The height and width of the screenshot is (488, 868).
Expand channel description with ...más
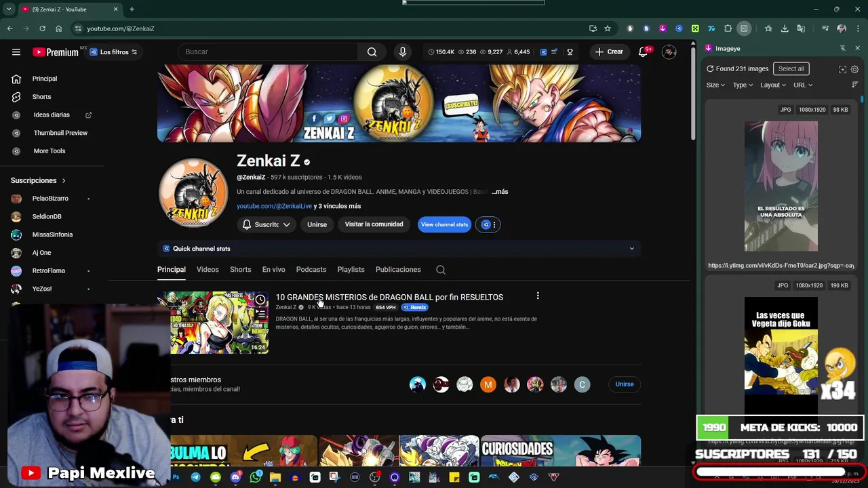tap(500, 192)
